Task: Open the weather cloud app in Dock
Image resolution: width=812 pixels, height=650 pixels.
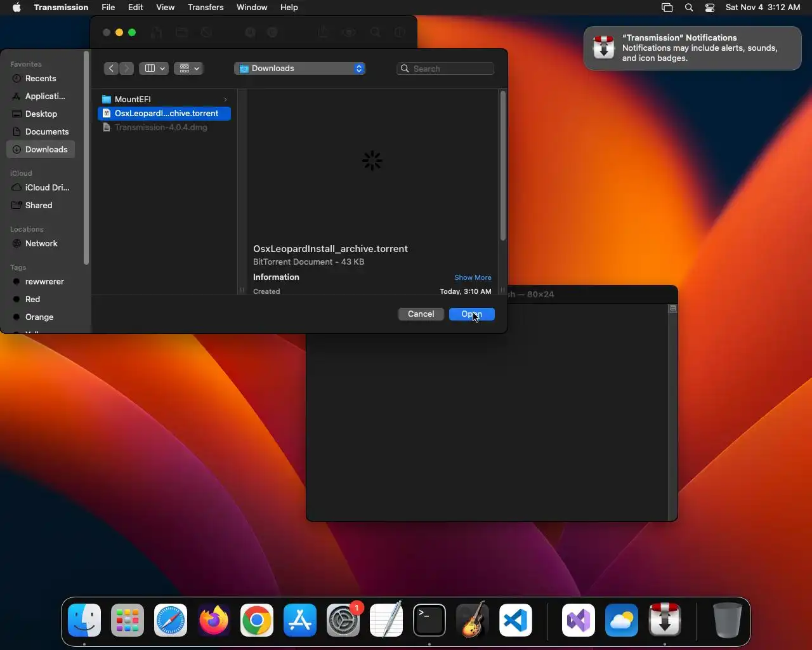Action: tap(622, 620)
